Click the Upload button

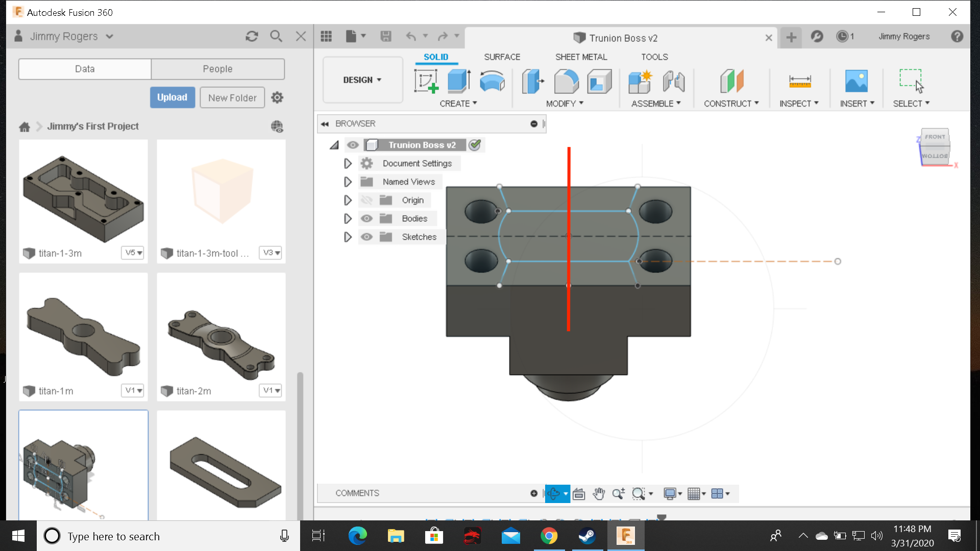tap(172, 97)
